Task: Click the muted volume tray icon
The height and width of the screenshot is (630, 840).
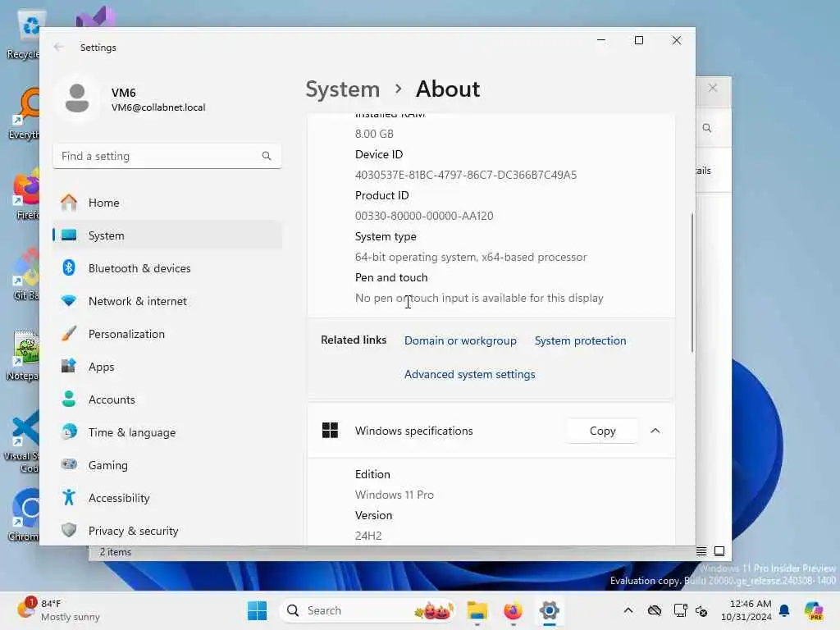Action: (701, 610)
